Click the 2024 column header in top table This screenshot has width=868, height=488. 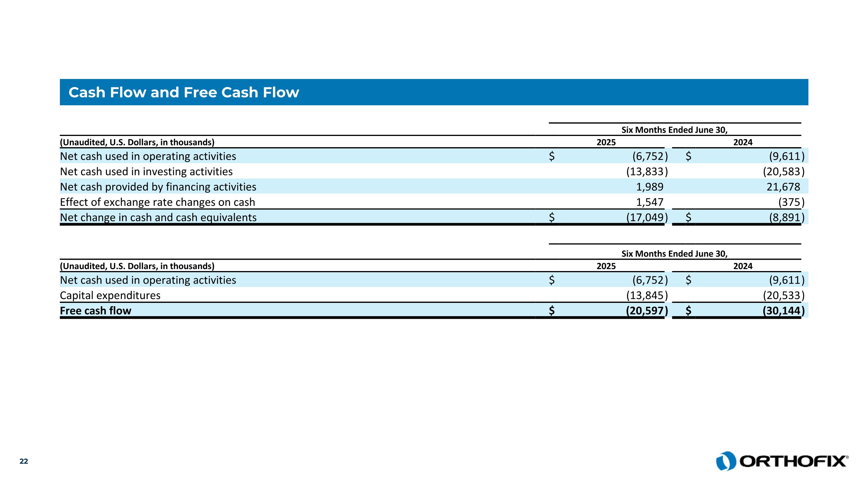click(743, 142)
